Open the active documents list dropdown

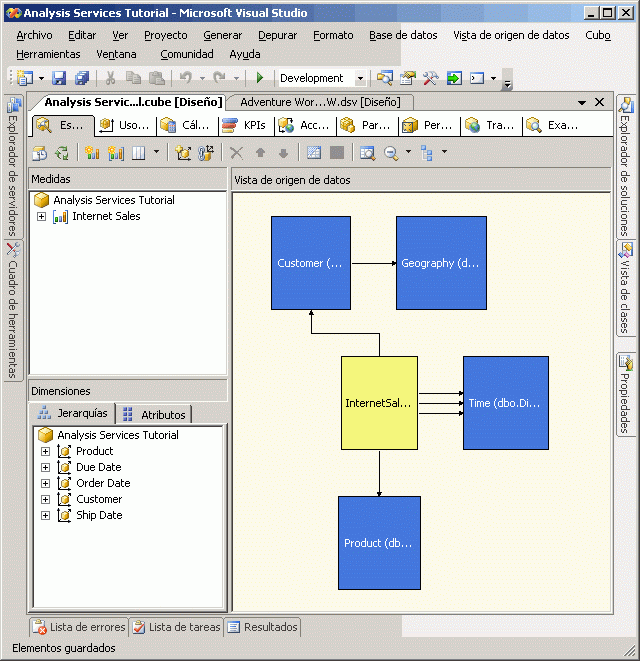pyautogui.click(x=582, y=102)
